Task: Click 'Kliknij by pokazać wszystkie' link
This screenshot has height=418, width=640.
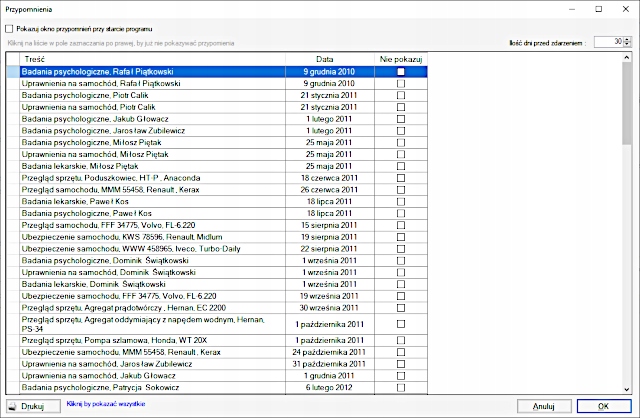Action: [106, 404]
